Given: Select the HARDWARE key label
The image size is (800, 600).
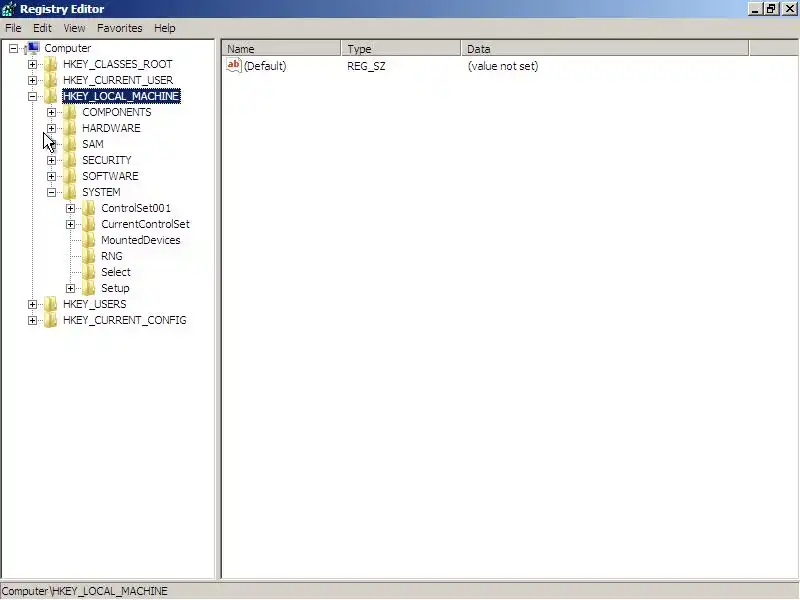Looking at the screenshot, I should coord(111,128).
